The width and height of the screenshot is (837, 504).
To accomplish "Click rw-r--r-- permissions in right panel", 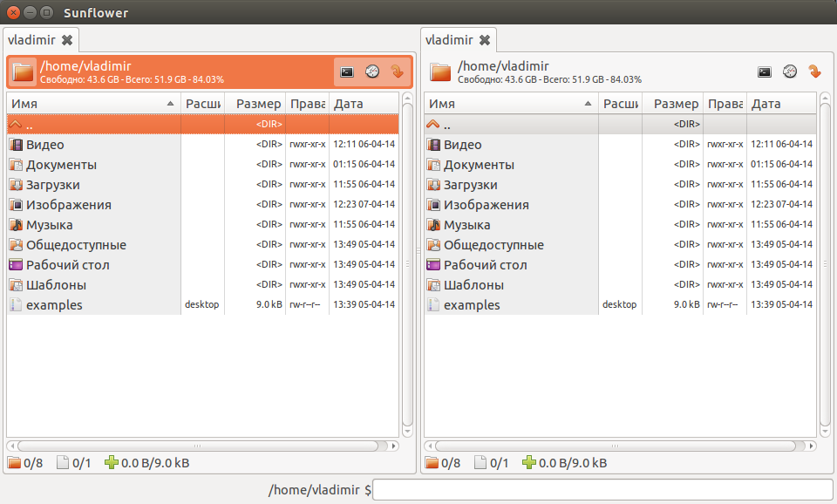I will coord(722,305).
